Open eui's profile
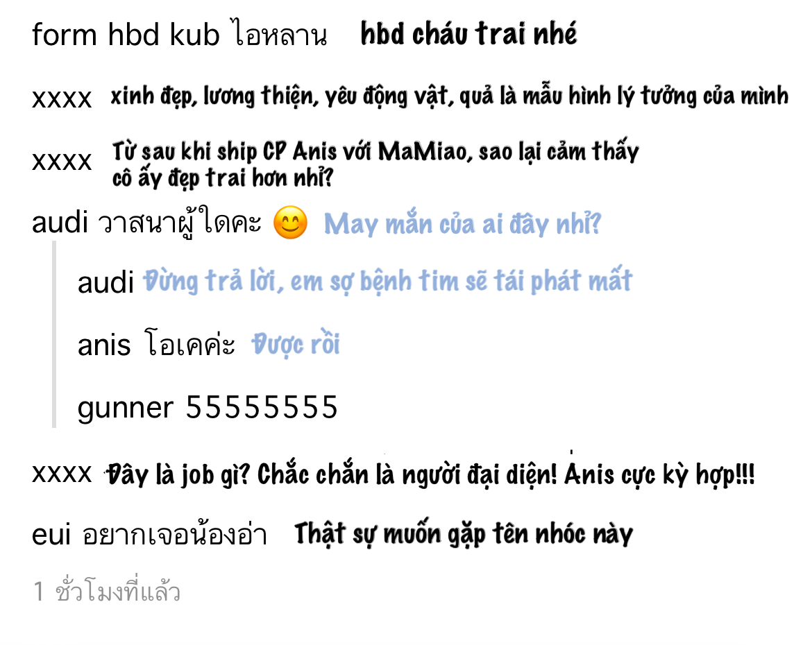The image size is (812, 645). pos(51,535)
